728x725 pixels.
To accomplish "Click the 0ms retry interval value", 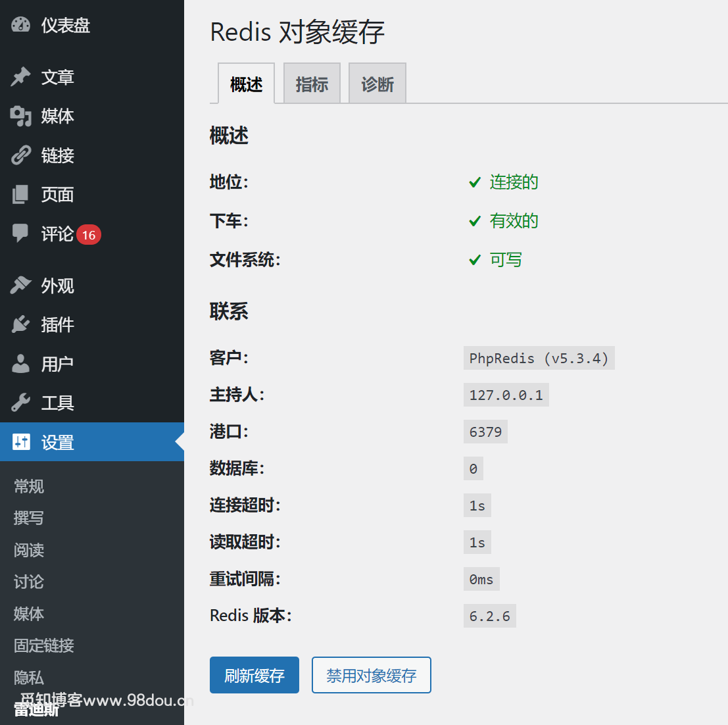I will 481,579.
